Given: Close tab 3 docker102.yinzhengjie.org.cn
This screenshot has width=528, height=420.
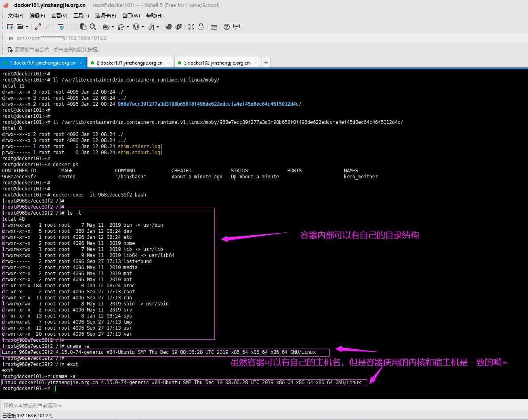Looking at the screenshot, I should (x=256, y=63).
